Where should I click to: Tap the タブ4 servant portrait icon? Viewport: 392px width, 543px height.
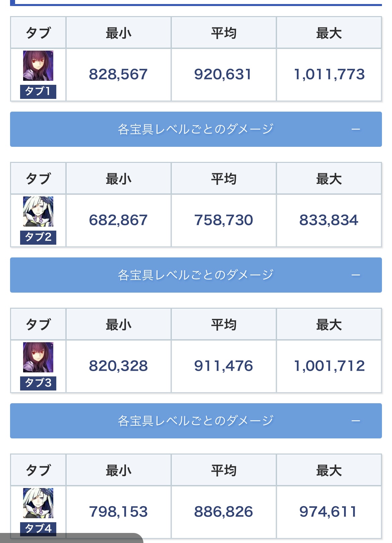(x=38, y=503)
